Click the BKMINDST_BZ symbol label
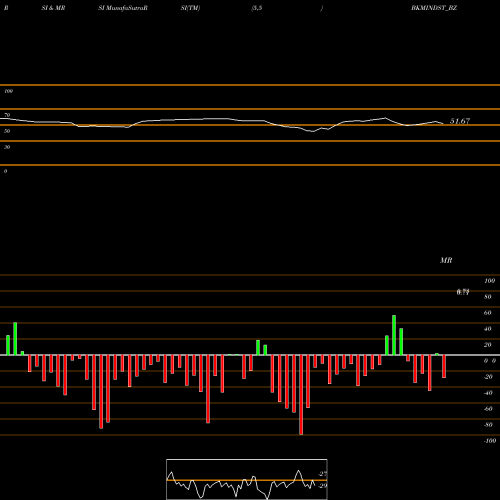Viewport: 500px width, 500px height. coord(434,8)
